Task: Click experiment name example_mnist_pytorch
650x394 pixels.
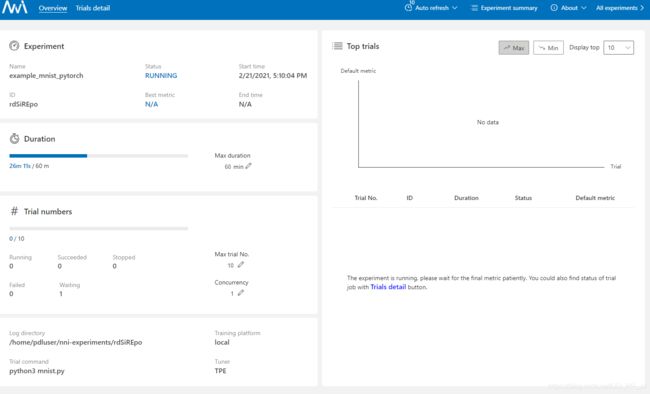Action: [46, 75]
